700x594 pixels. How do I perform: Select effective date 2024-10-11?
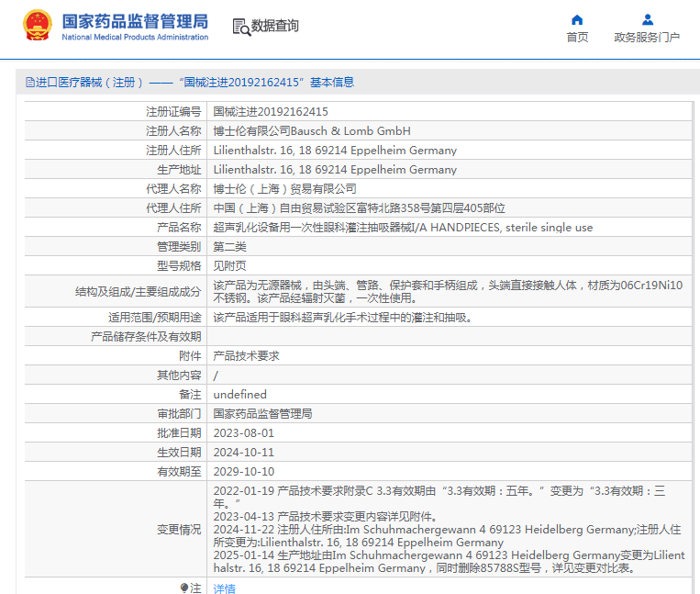click(x=244, y=453)
